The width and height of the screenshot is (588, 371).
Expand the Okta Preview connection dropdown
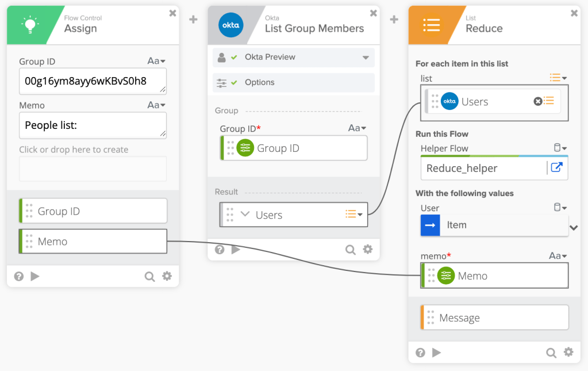pos(366,58)
